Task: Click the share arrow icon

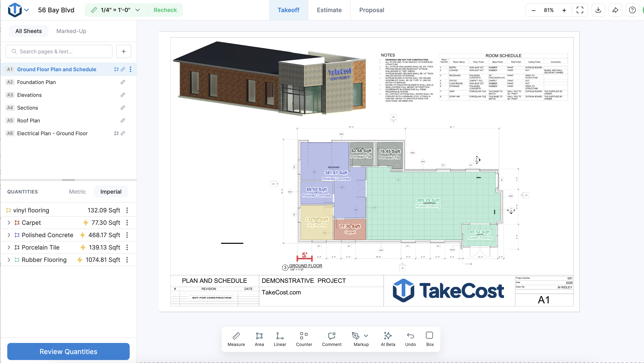Action: (615, 10)
